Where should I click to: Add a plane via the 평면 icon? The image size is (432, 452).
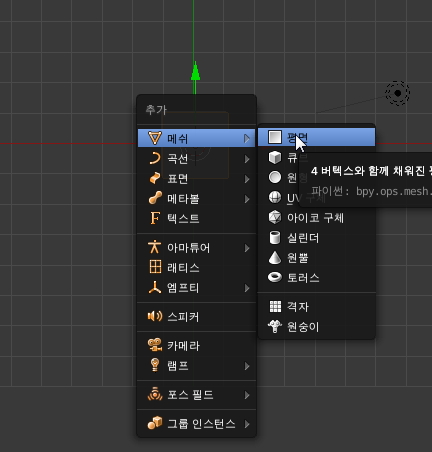pyautogui.click(x=275, y=137)
